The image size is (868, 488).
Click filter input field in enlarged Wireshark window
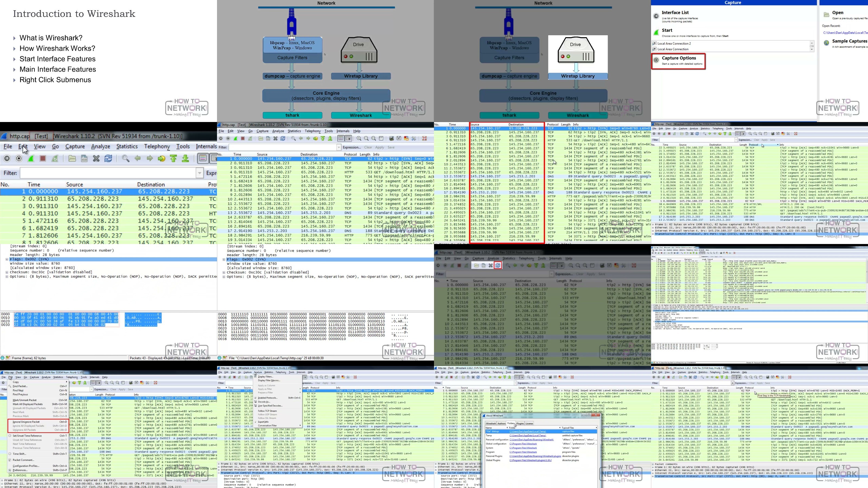click(x=108, y=173)
